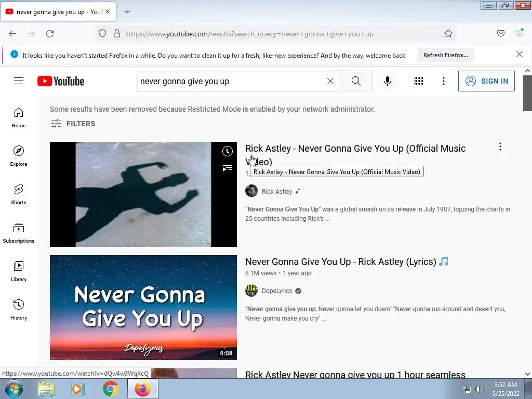The image size is (532, 399).
Task: Reload the page with the refresh icon
Action: 50,34
